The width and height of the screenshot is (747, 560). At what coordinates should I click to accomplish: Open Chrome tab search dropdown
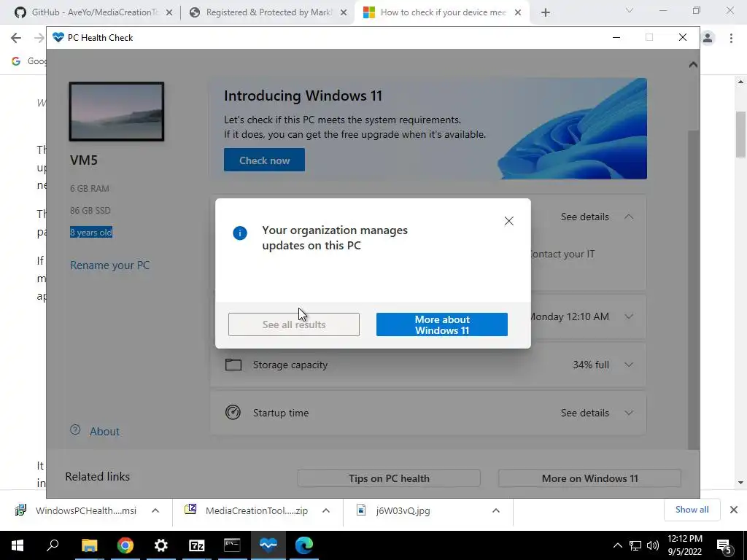pos(630,10)
